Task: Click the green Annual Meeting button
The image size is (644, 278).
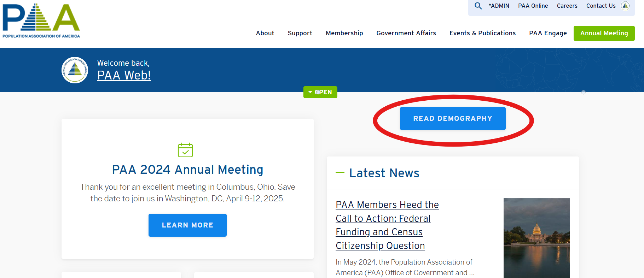Action: point(604,33)
